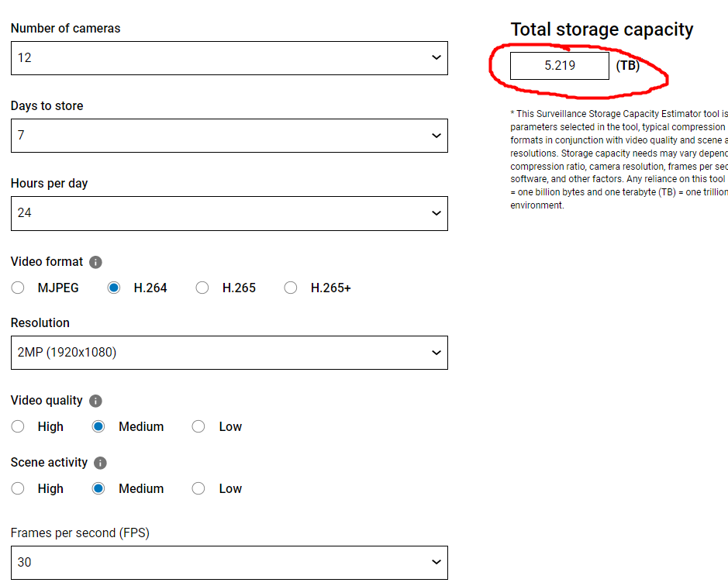Set Scene activity to Low
Viewport: 728px width, 586px height.
[198, 488]
